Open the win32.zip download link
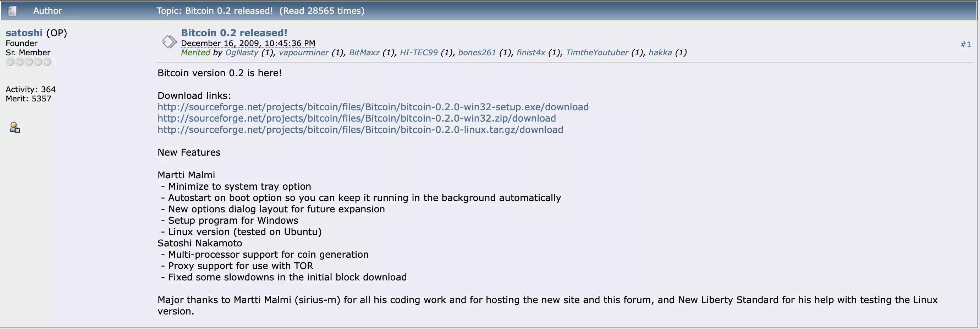This screenshot has height=329, width=980. [x=357, y=118]
